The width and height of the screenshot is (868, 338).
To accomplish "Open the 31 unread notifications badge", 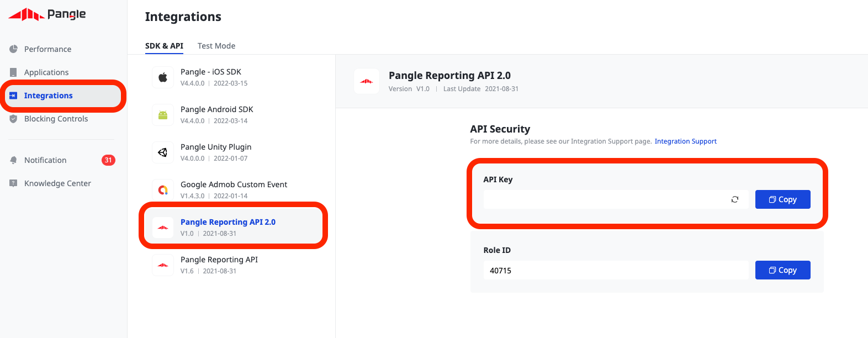I will pos(108,160).
